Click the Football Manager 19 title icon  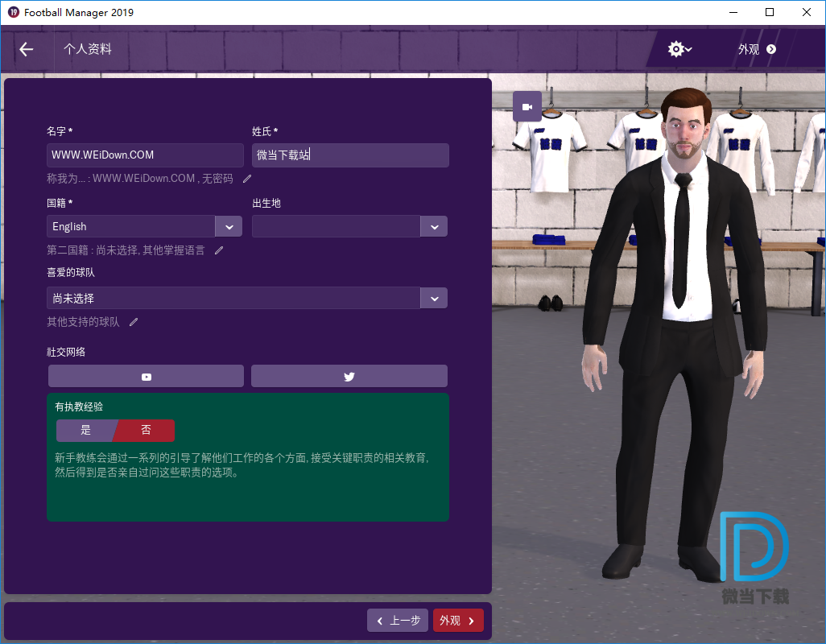point(13,12)
